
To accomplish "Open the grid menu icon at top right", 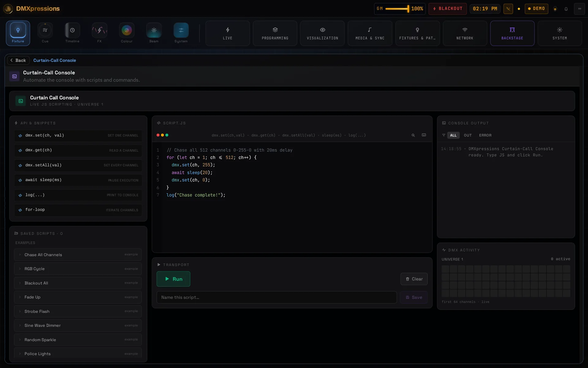I will point(579,9).
